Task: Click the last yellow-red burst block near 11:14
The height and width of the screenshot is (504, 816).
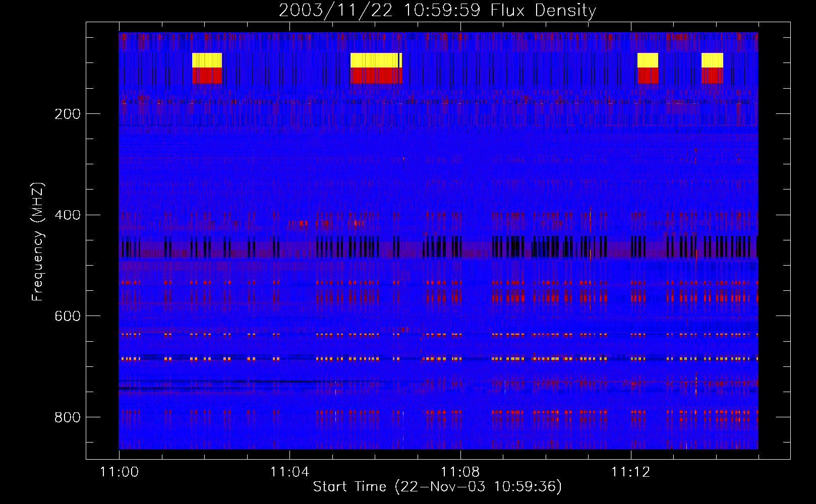Action: (712, 68)
